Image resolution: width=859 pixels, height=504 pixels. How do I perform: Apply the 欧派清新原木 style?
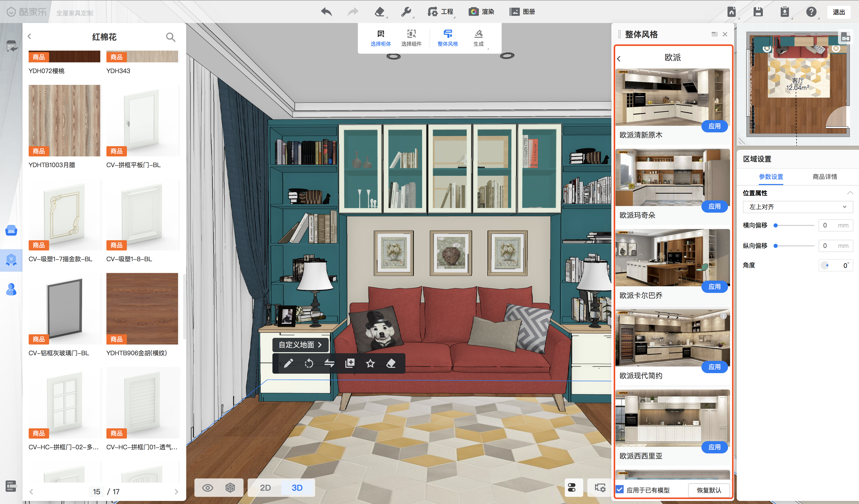tap(714, 126)
